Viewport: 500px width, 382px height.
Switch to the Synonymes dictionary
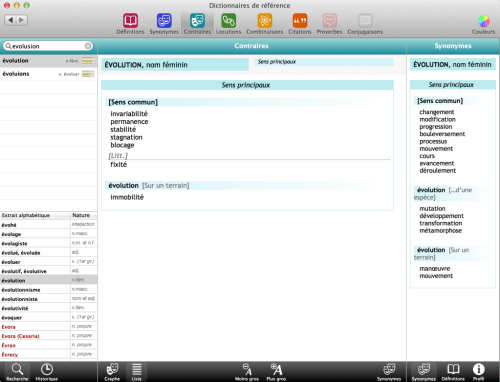point(164,24)
